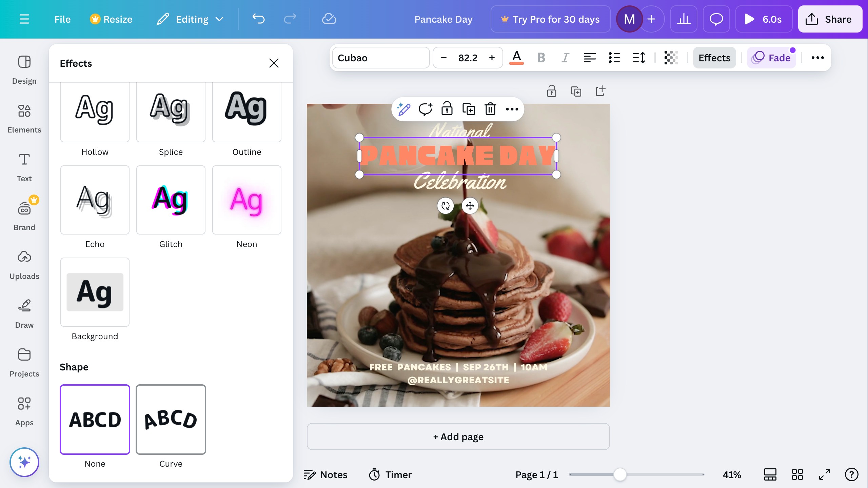Open the Fade animation button
This screenshot has height=488, width=868.
tap(772, 58)
